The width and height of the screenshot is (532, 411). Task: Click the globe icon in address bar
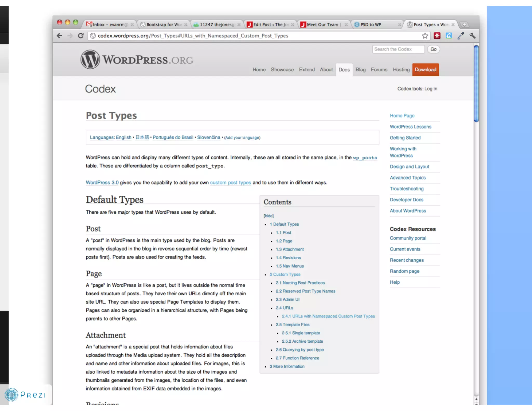point(93,36)
